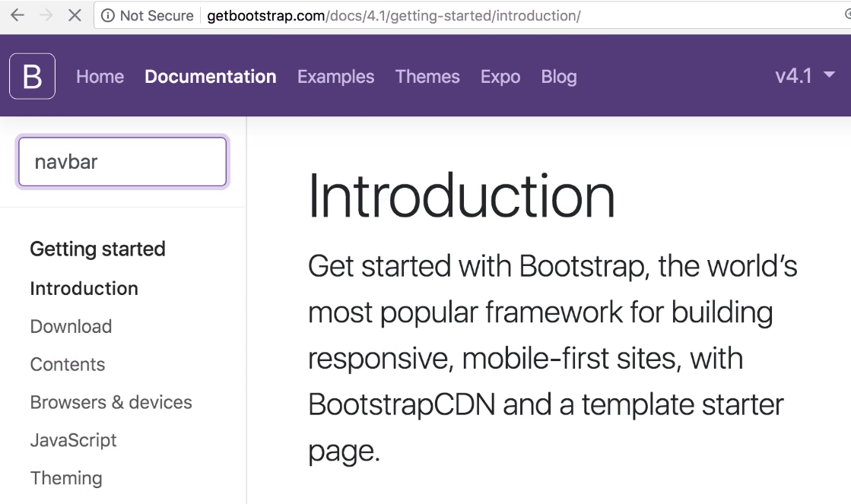This screenshot has height=504, width=851.
Task: Open the Contents sidebar link
Action: pos(67,364)
